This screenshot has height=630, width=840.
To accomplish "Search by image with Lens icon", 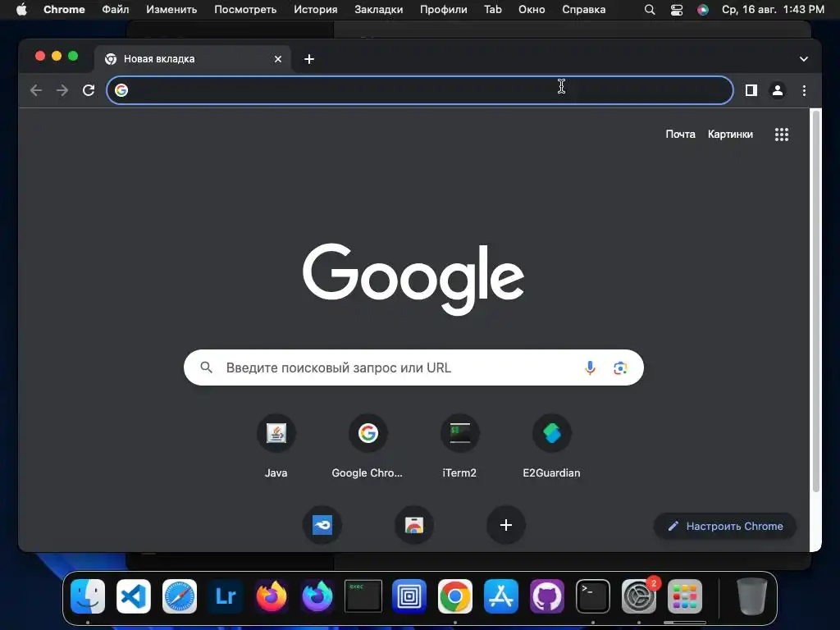I will click(x=620, y=368).
